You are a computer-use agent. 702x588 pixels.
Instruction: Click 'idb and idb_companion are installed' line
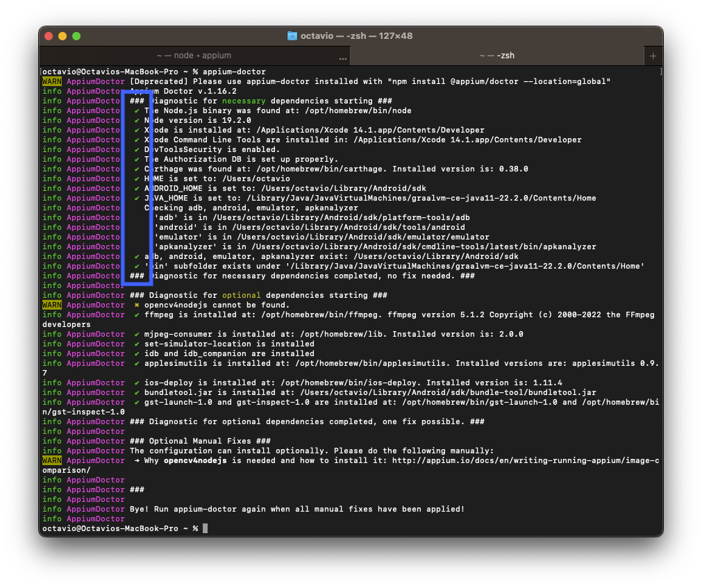pos(229,353)
